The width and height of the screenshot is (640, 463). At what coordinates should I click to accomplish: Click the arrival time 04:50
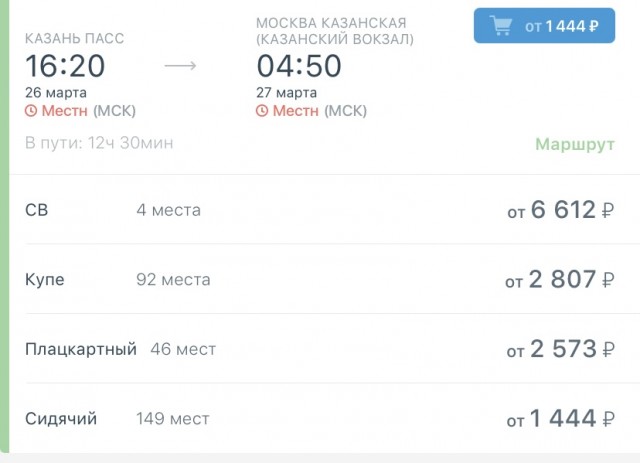click(298, 66)
